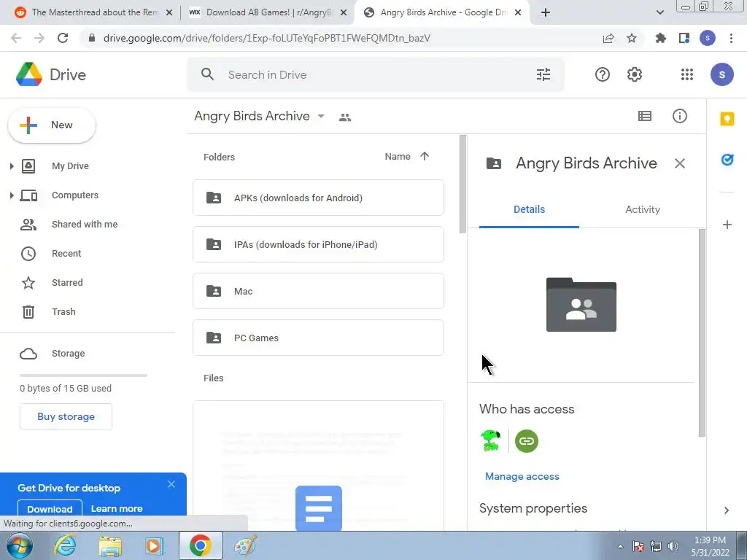Open the Mac folder
The width and height of the screenshot is (747, 560).
point(318,291)
